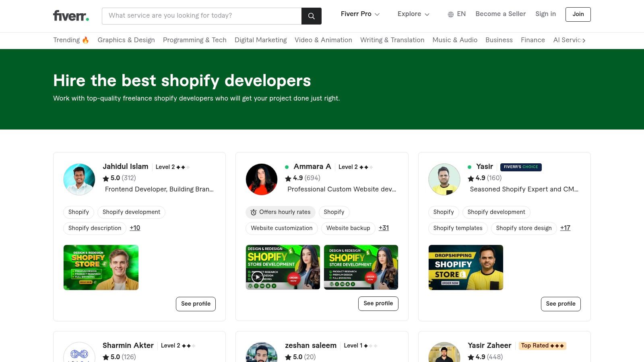Select the Shopify templates tag on Yasir's card

[458, 228]
